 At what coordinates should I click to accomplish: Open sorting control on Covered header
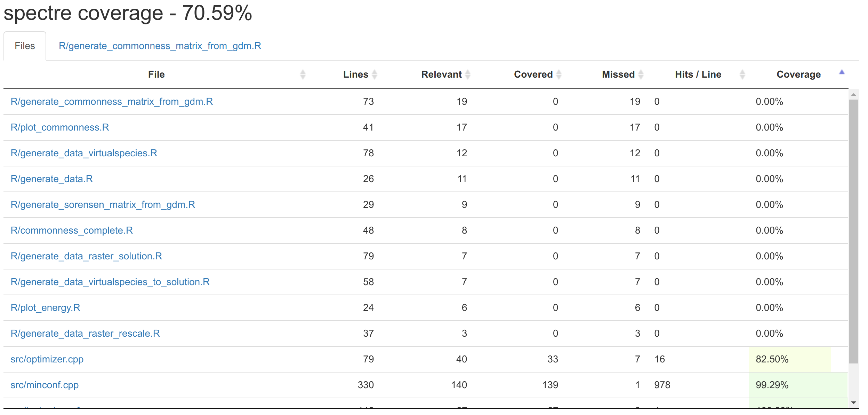(x=559, y=74)
